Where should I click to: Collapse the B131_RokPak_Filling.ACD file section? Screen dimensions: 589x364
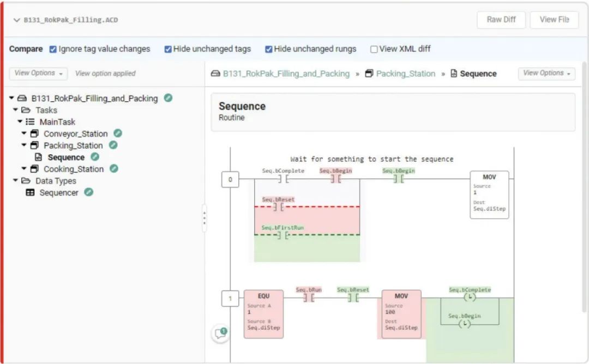(16, 20)
